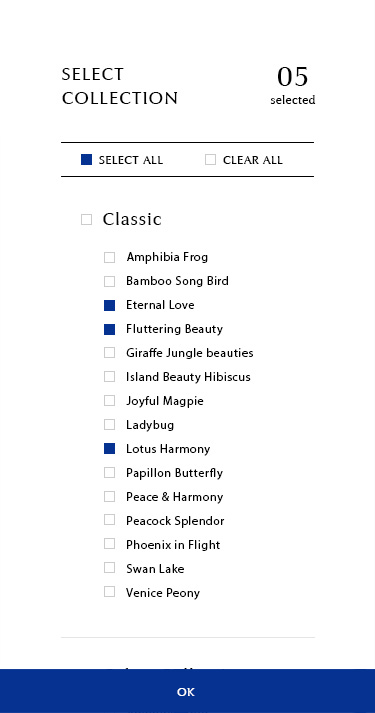Check the Swan Lake collection
The height and width of the screenshot is (713, 375).
(110, 568)
